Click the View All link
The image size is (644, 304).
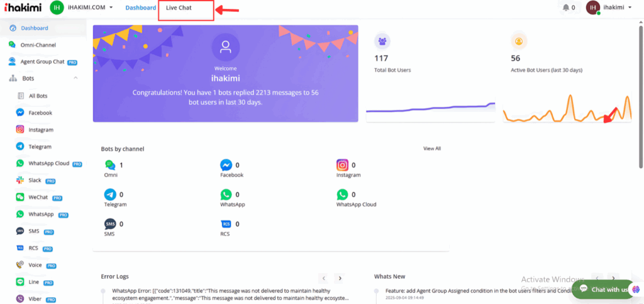431,149
